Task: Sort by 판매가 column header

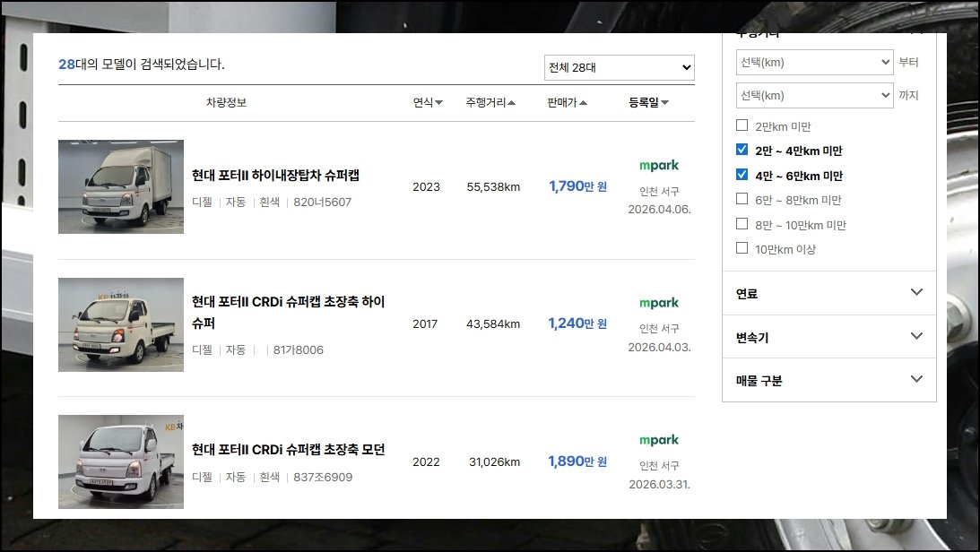Action: click(x=567, y=102)
